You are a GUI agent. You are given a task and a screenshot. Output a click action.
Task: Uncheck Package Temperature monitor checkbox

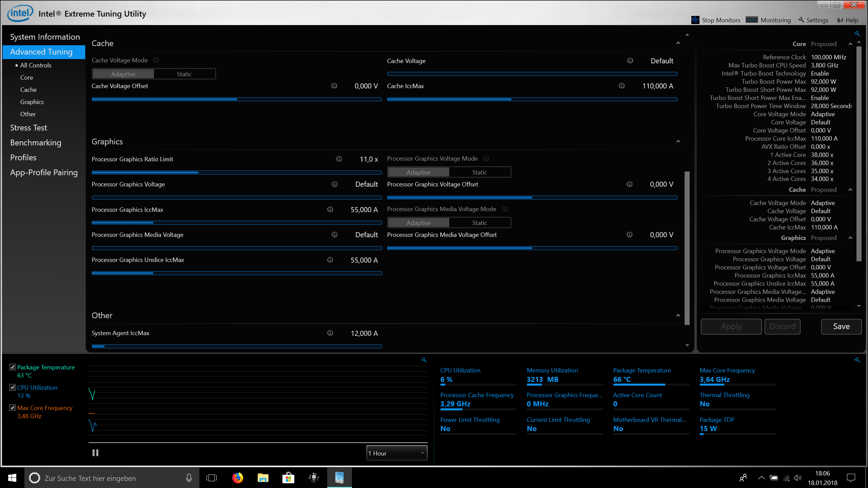tap(13, 367)
